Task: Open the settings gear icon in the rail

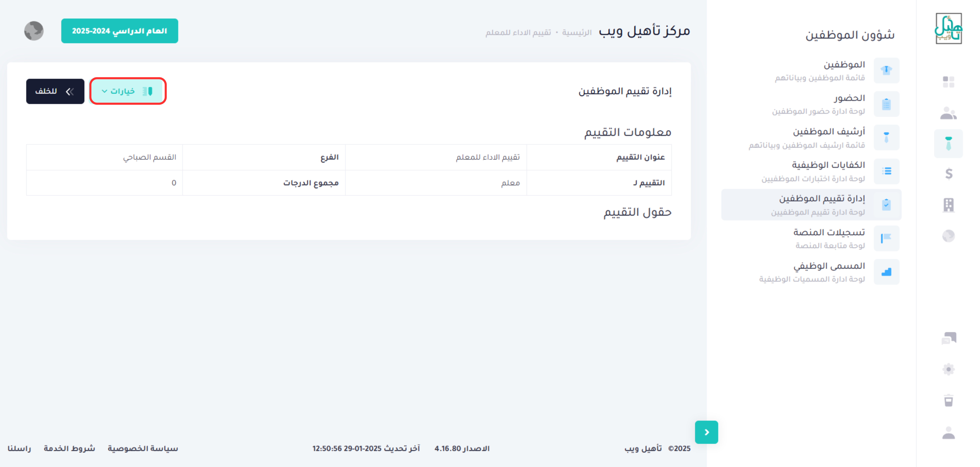Action: [948, 369]
